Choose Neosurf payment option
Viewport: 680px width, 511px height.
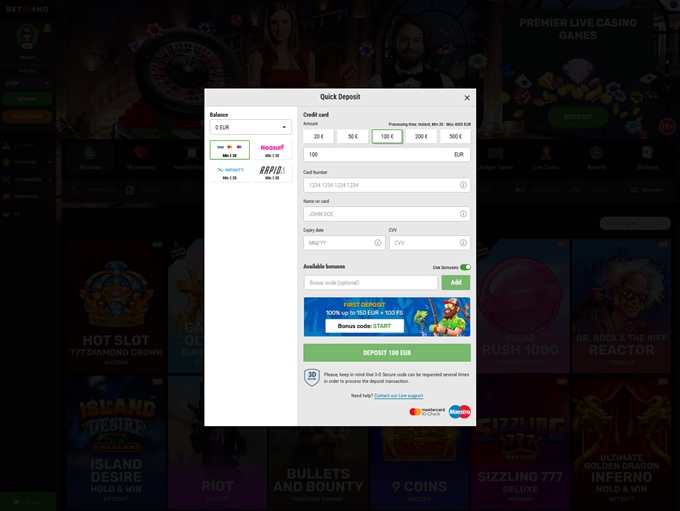(x=271, y=150)
